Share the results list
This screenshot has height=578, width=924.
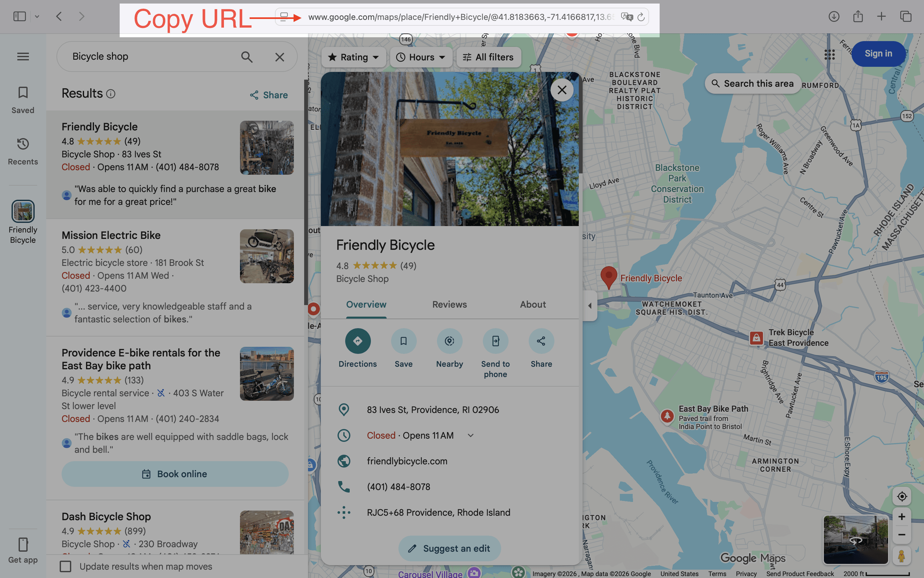[269, 95]
